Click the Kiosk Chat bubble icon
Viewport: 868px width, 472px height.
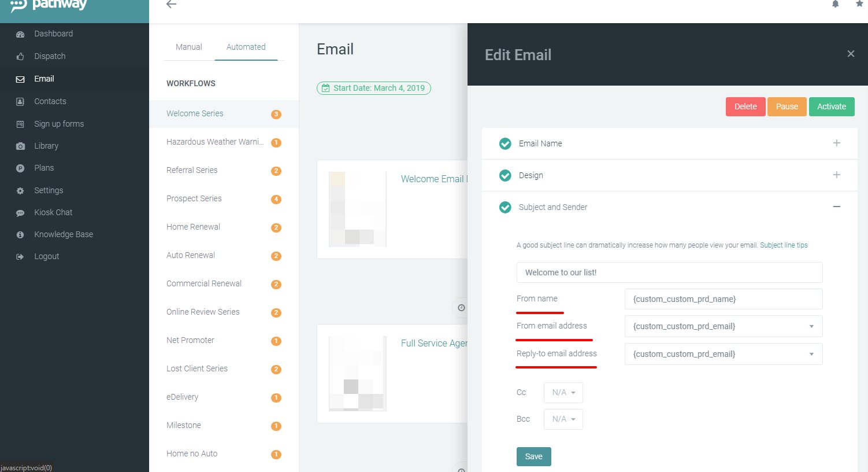tap(20, 213)
